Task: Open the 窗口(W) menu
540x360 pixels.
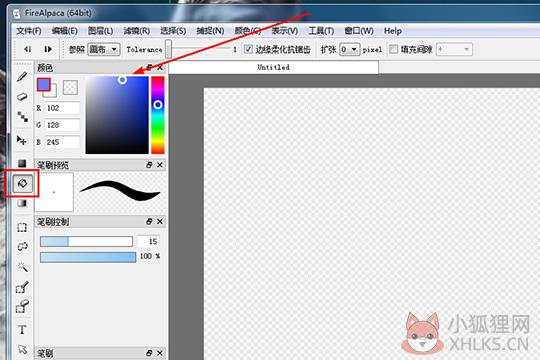Action: click(x=359, y=31)
